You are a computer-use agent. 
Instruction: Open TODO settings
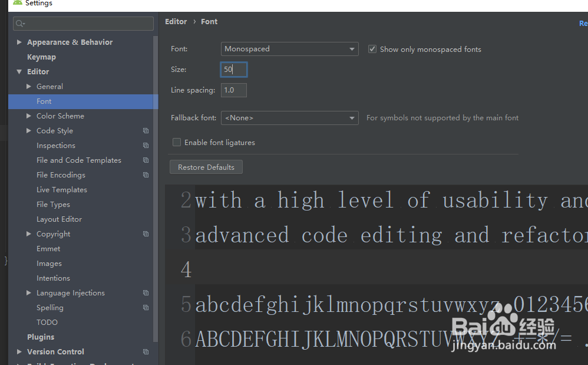[47, 322]
